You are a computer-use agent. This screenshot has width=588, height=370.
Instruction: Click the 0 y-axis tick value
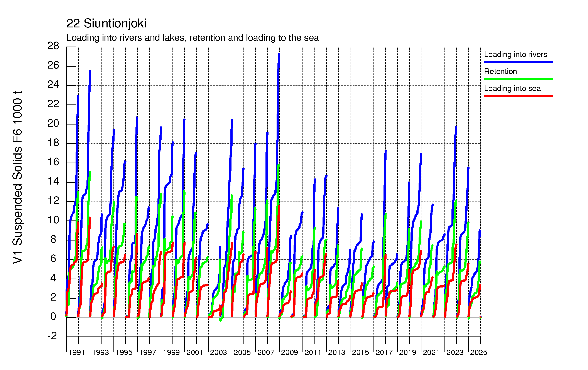pos(53,316)
